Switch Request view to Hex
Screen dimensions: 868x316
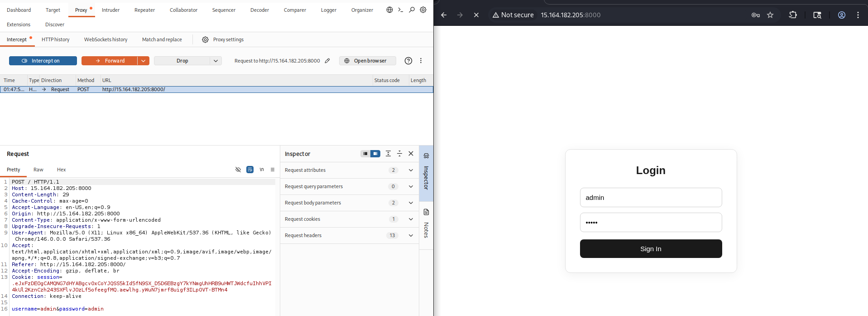click(62, 170)
